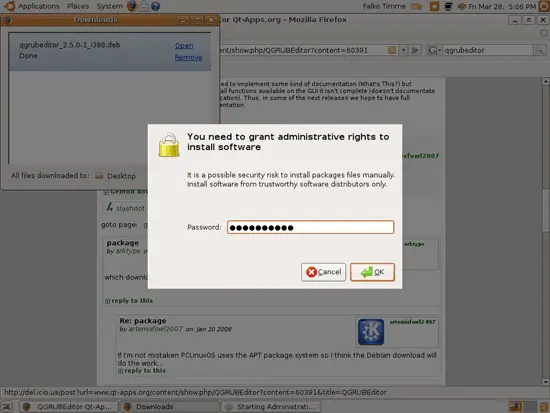Click the trash icon in bottom panel
550x413 pixels.
[543, 407]
